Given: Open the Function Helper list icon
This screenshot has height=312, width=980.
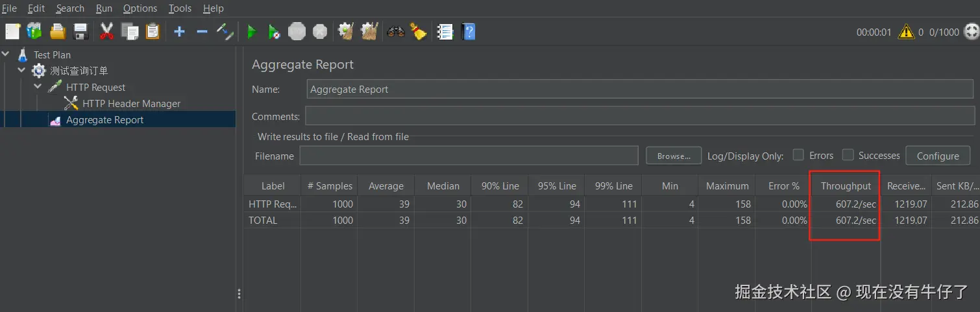Looking at the screenshot, I should [x=445, y=31].
